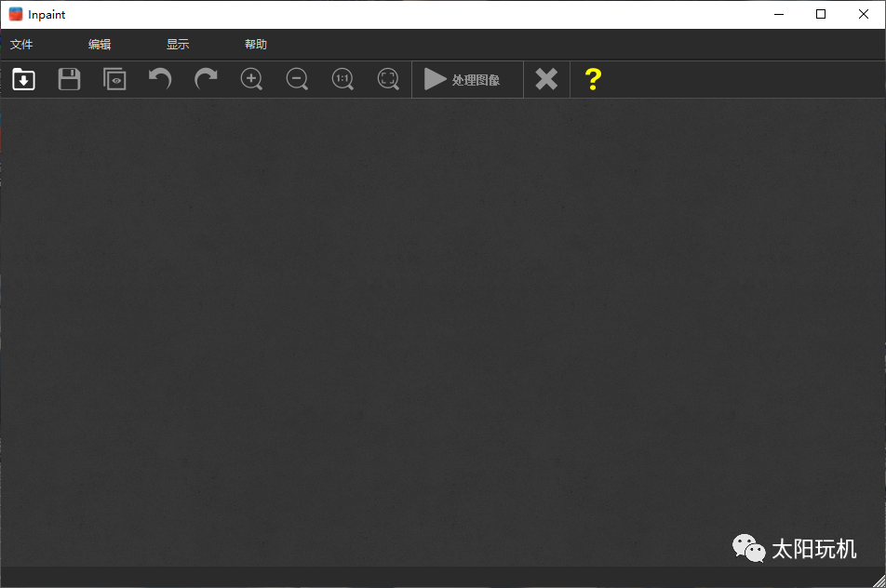This screenshot has height=588, width=886.
Task: Click the resize grip in the corner
Action: (879, 581)
